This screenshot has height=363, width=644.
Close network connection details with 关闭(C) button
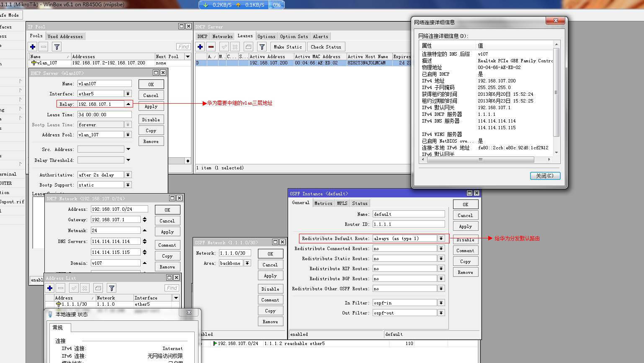tap(545, 176)
